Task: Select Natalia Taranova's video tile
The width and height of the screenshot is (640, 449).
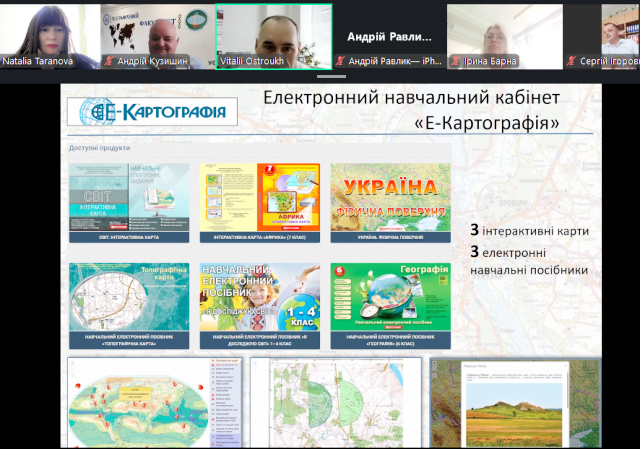Action: [x=50, y=36]
